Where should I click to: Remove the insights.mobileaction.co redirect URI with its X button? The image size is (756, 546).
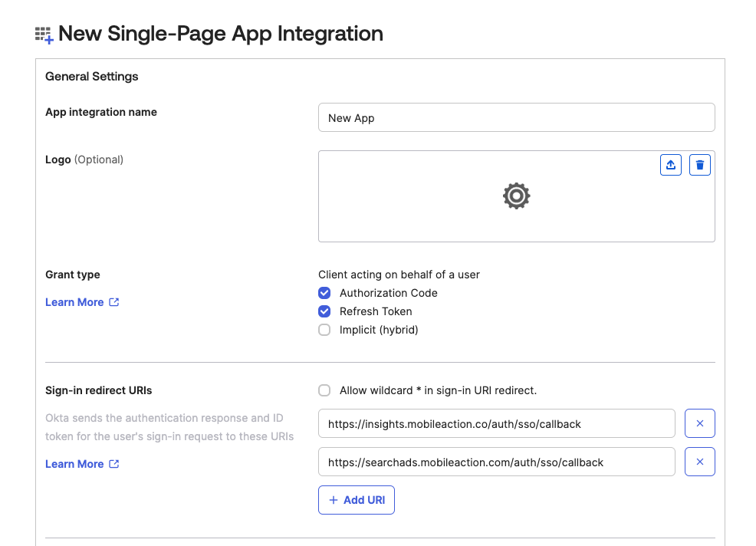[x=699, y=423]
